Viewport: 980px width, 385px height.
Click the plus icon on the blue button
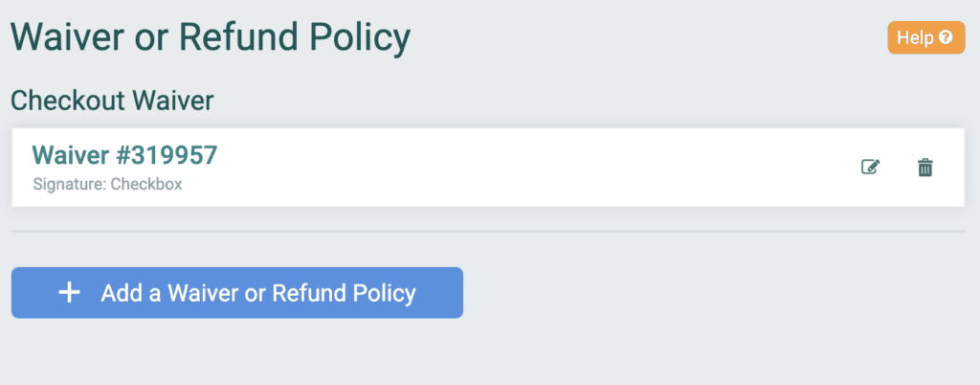click(x=69, y=292)
